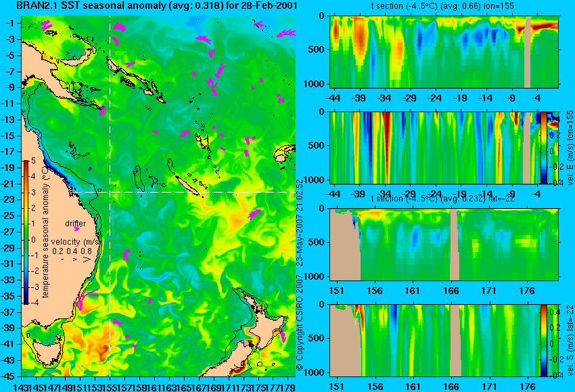Viewport: 575px width, 392px height.
Task: Click the 'temperature seasonal anomaly (°C)' vertical label
Action: click(45, 232)
